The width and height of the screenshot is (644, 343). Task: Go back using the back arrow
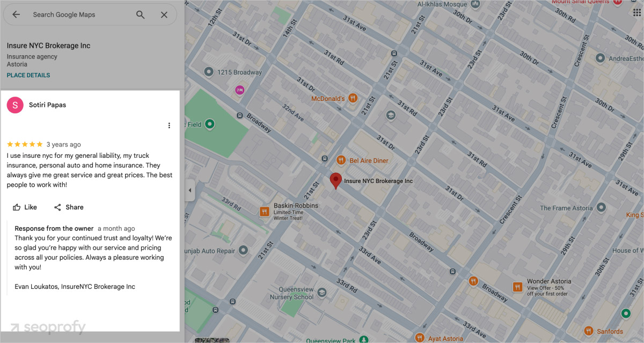point(16,14)
